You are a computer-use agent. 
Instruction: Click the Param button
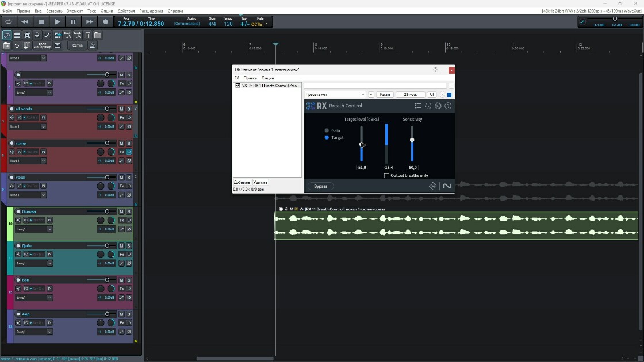pyautogui.click(x=385, y=95)
